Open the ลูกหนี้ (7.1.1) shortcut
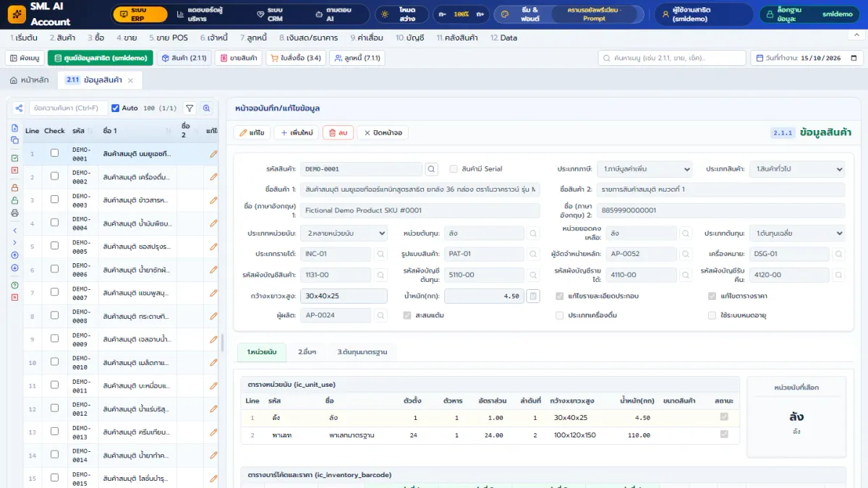Image resolution: width=868 pixels, height=488 pixels. [x=357, y=58]
